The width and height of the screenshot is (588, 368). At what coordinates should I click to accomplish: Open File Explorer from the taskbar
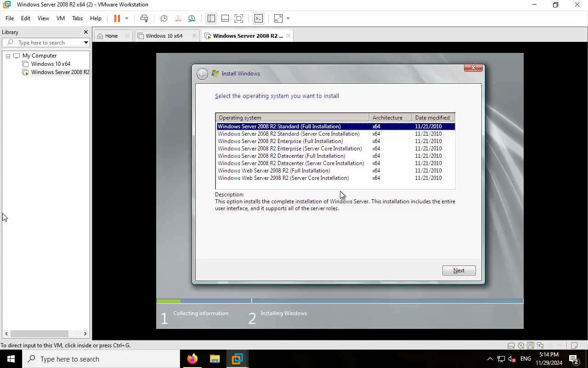[x=215, y=359]
